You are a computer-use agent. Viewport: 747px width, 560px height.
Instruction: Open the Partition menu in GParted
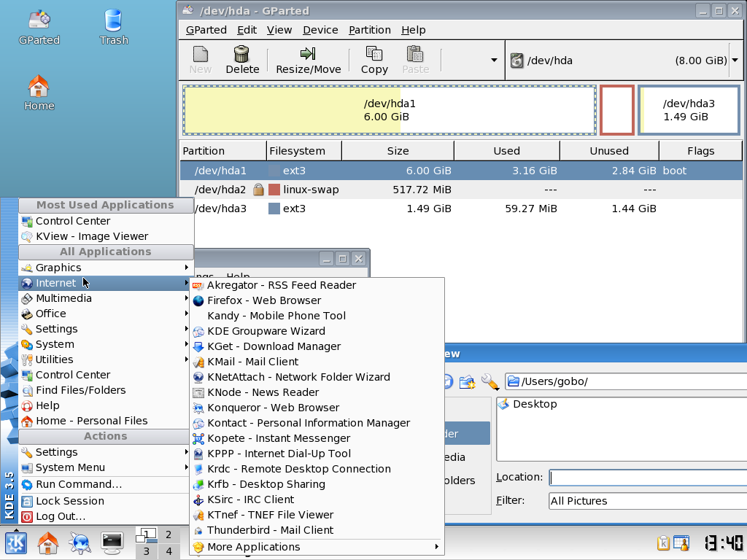tap(370, 30)
